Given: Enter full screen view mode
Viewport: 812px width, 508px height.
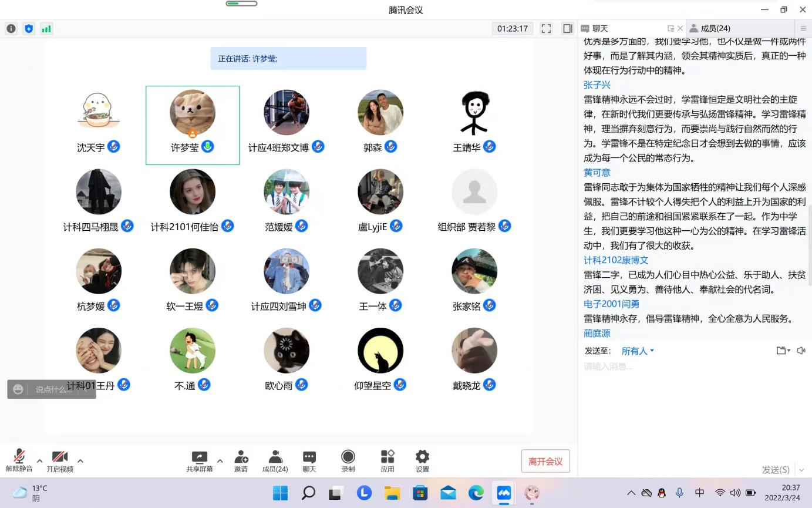Looking at the screenshot, I should 546,28.
